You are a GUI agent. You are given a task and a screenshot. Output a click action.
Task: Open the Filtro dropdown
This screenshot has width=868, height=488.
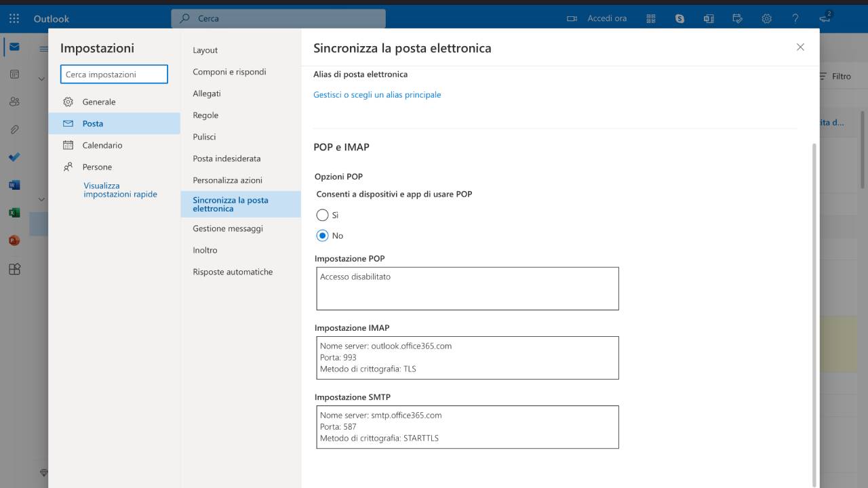835,76
